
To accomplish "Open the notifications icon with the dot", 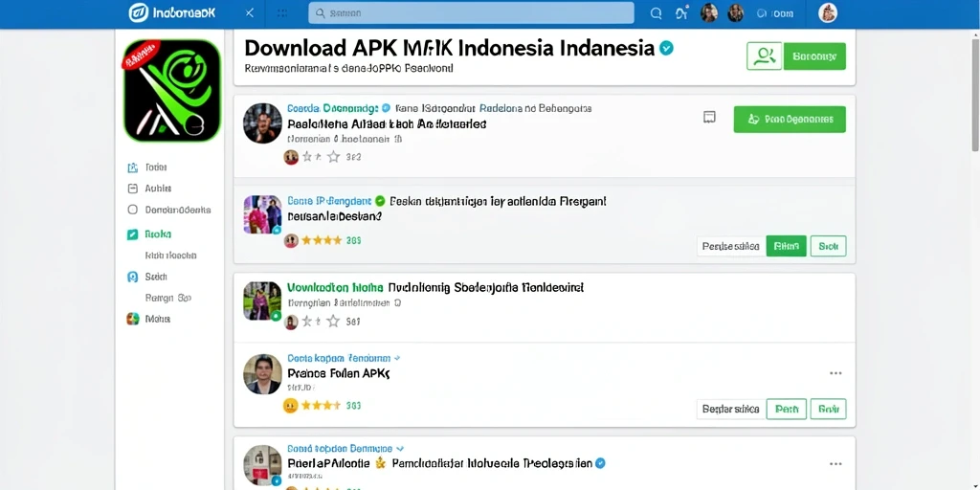I will click(x=681, y=12).
